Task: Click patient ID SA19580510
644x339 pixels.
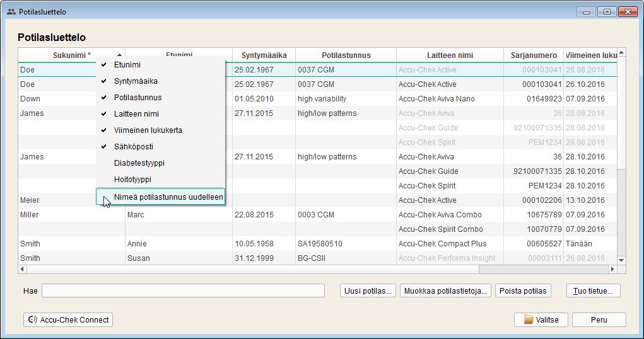Action: pyautogui.click(x=320, y=244)
